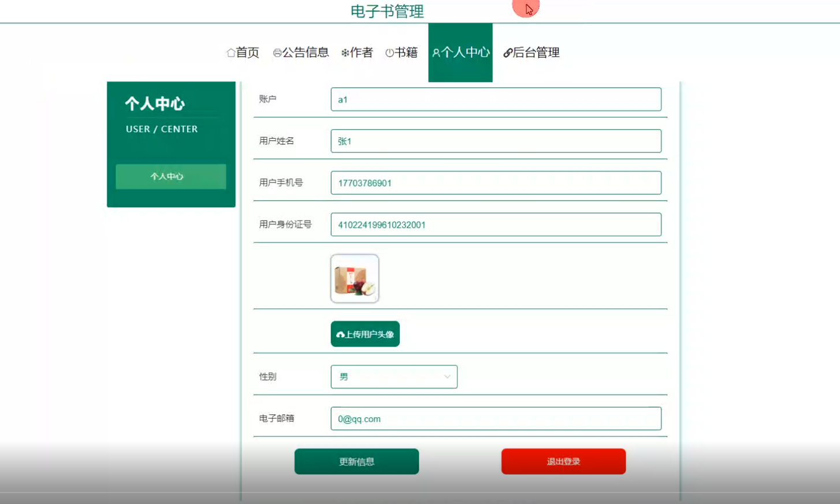Click the user avatar thumbnail image
This screenshot has height=504, width=840.
354,278
